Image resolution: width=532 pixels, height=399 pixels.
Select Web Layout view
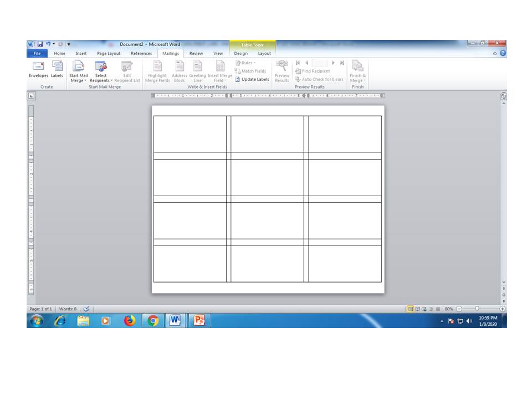[424, 309]
